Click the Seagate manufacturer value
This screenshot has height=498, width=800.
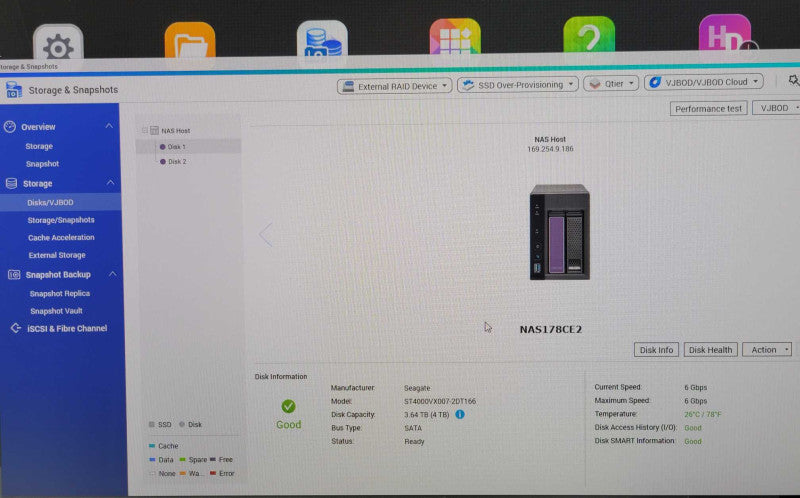(417, 388)
